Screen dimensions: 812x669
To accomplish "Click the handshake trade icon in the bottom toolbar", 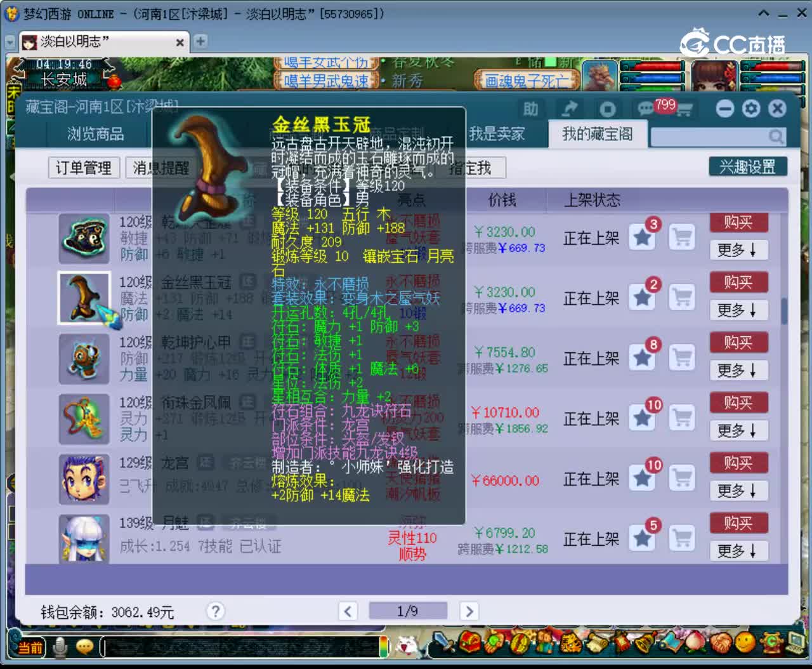I will click(x=721, y=643).
